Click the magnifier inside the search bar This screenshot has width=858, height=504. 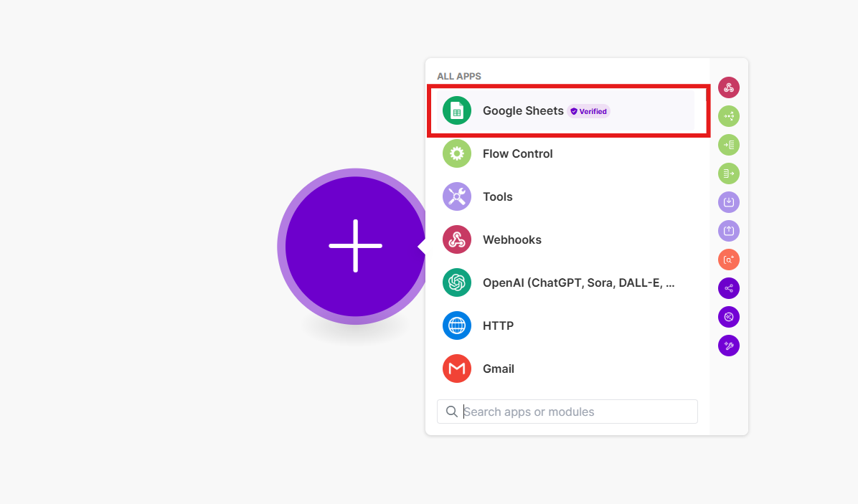pos(452,412)
